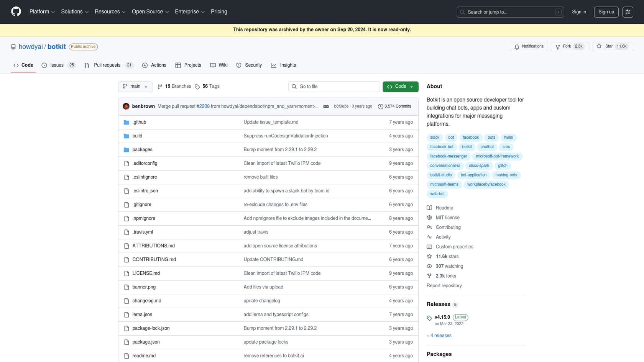Click the MIT license scale icon
The image size is (644, 362).
tap(429, 218)
